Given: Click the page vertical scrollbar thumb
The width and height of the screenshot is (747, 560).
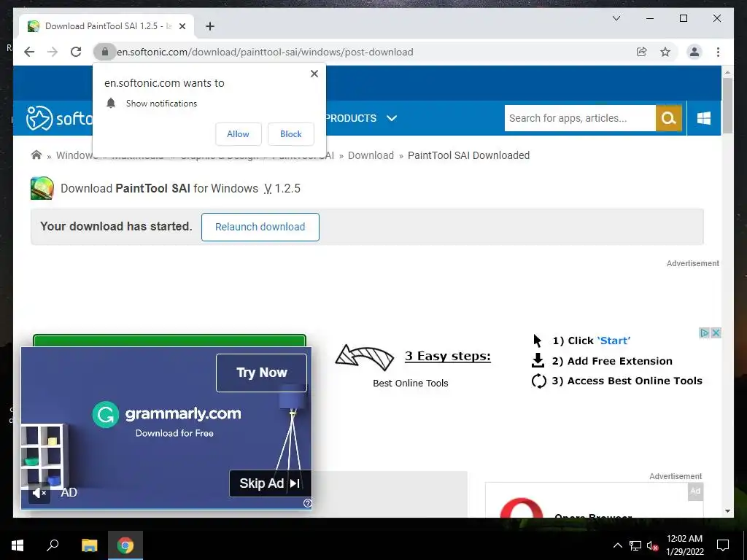Looking at the screenshot, I should 727,105.
